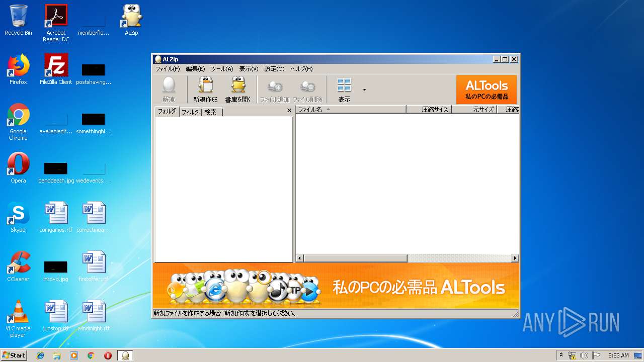Select the Recycle Bin desktop icon
This screenshot has height=362, width=644.
pyautogui.click(x=18, y=20)
